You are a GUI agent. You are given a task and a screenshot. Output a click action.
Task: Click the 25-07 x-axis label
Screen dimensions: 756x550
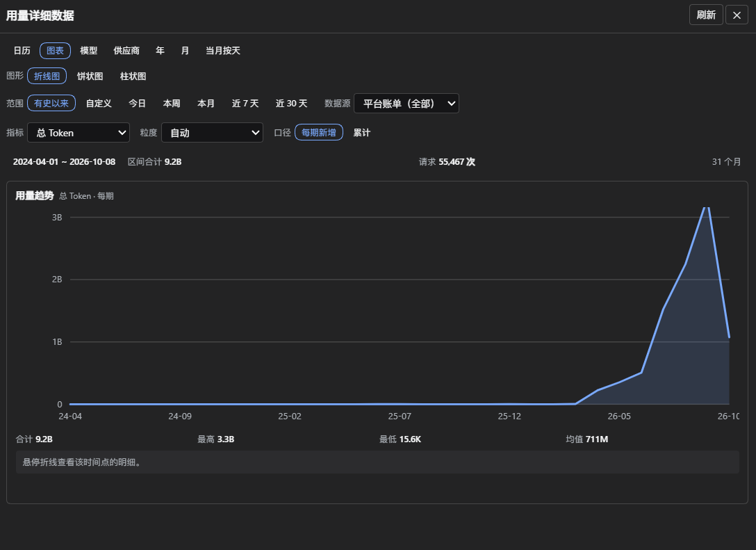click(x=400, y=416)
